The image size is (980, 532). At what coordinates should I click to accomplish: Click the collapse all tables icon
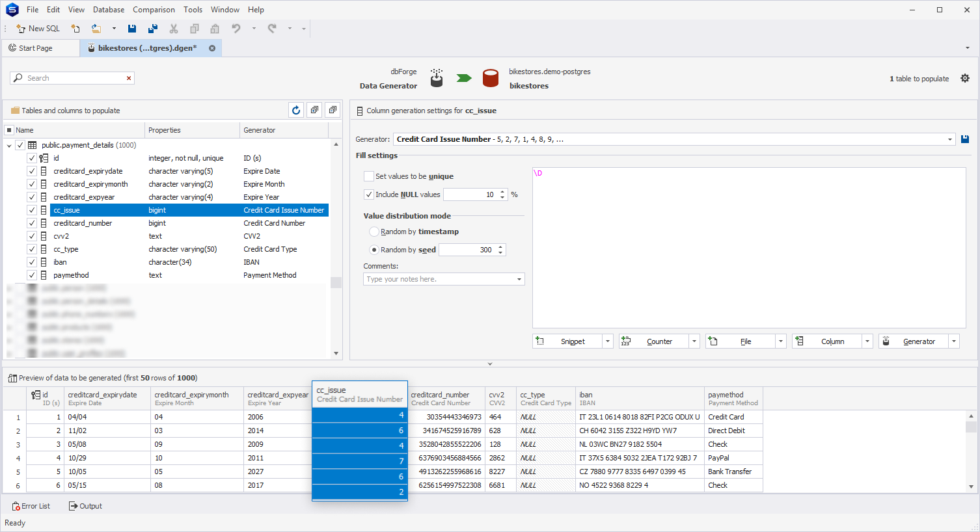tap(333, 110)
